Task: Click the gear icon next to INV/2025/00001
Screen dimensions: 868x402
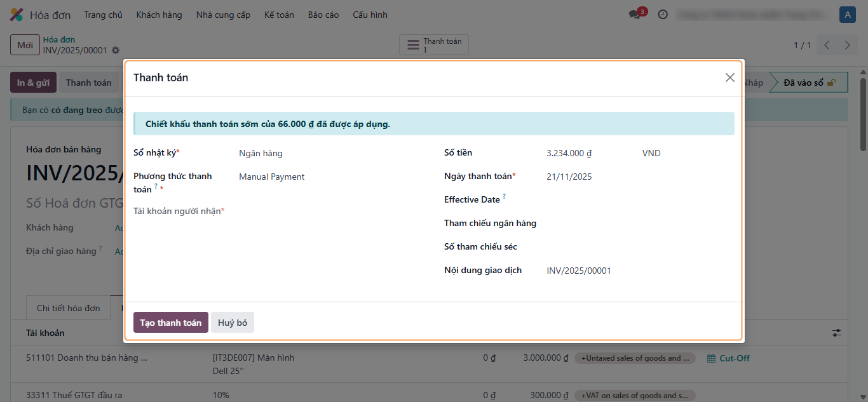Action: point(116,50)
